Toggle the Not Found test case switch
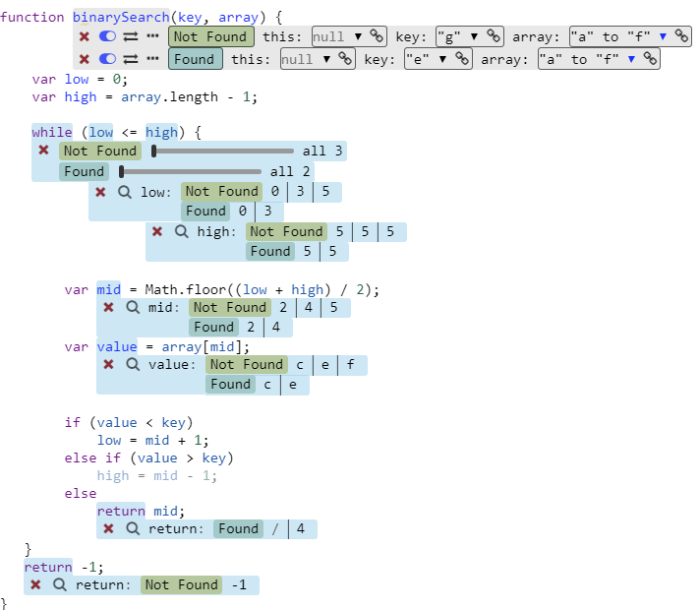700x610 pixels. (x=107, y=36)
